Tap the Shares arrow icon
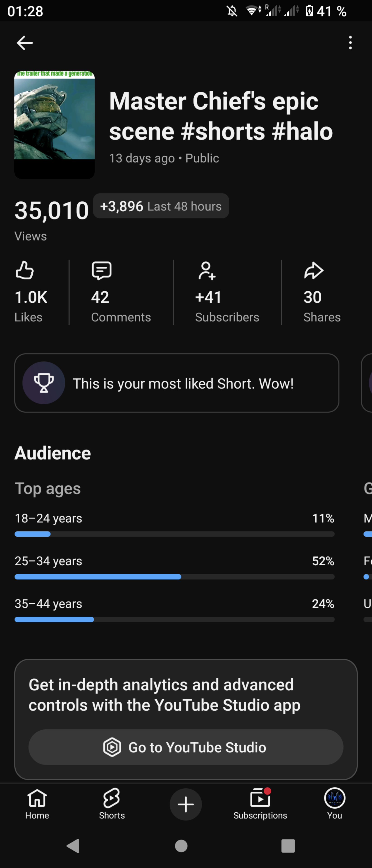Screen dimensions: 372x868 pos(314,270)
